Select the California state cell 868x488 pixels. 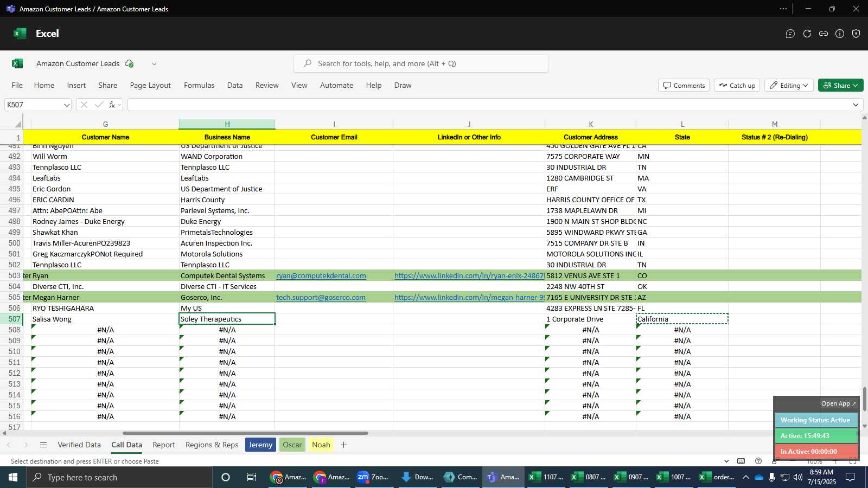(x=682, y=319)
